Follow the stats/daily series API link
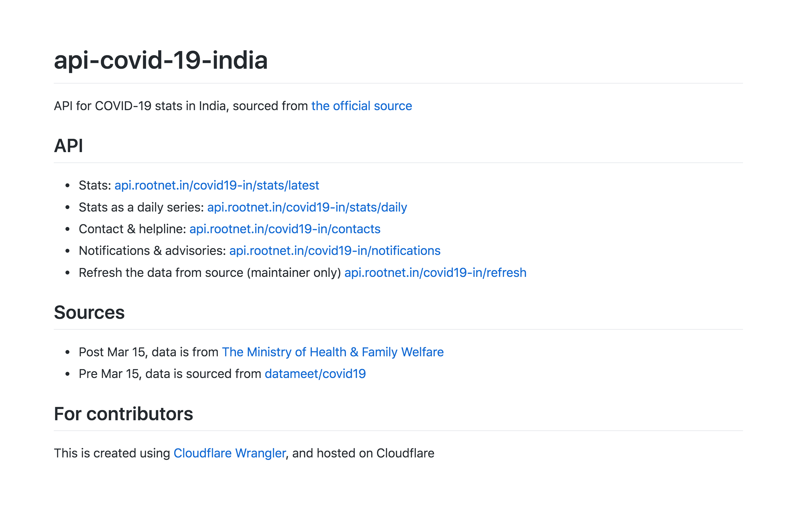Viewport: 812px width, 507px height. pyautogui.click(x=307, y=207)
